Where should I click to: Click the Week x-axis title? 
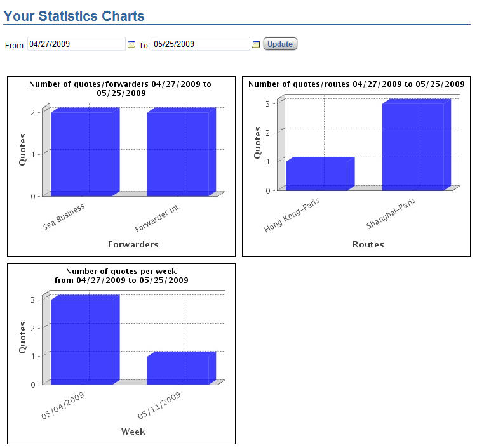click(x=133, y=432)
